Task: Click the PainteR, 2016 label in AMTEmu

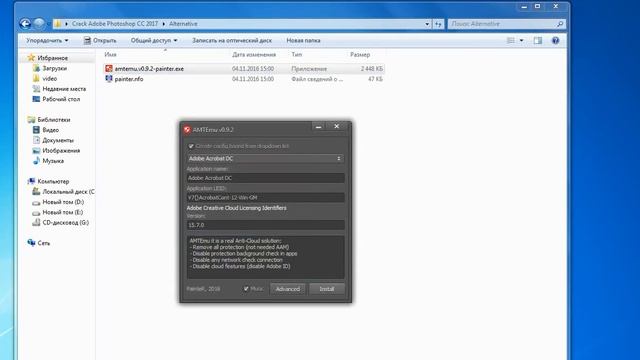Action: (203, 289)
